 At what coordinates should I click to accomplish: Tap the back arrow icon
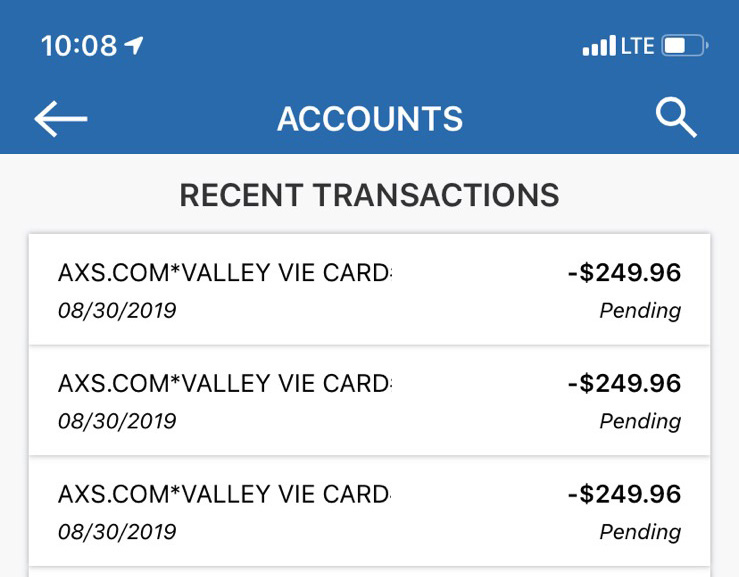(61, 119)
